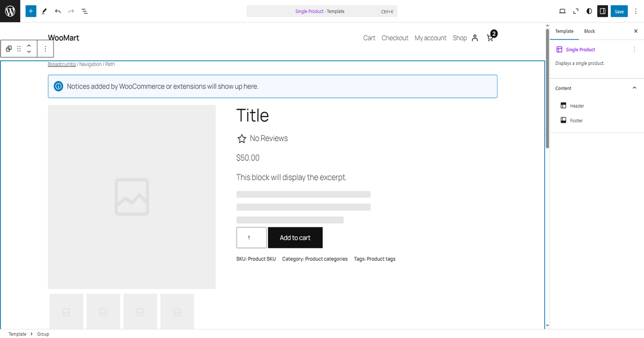Viewport: 644px width, 338px height.
Task: Click the Template breadcrumb in footer
Action: [17, 334]
